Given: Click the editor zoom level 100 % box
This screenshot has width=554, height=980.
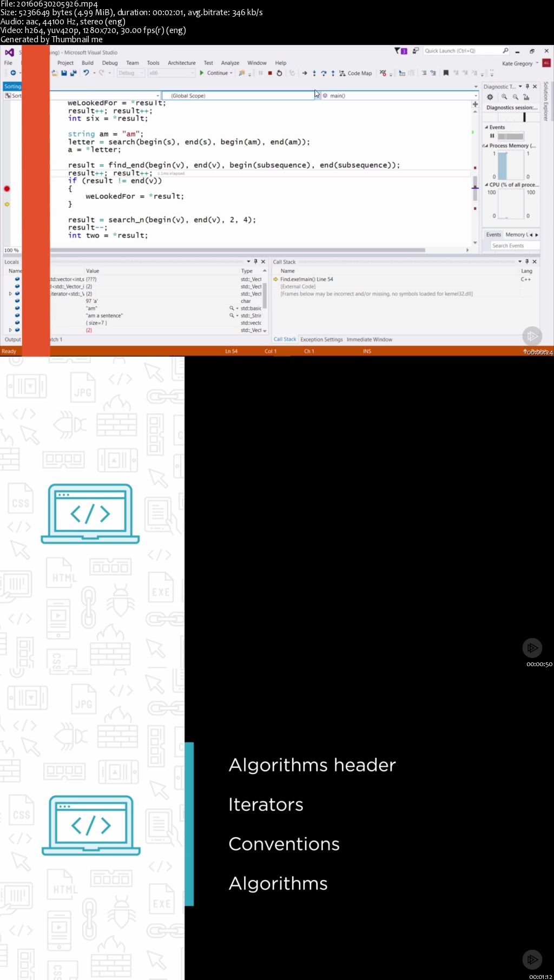Looking at the screenshot, I should tap(11, 250).
